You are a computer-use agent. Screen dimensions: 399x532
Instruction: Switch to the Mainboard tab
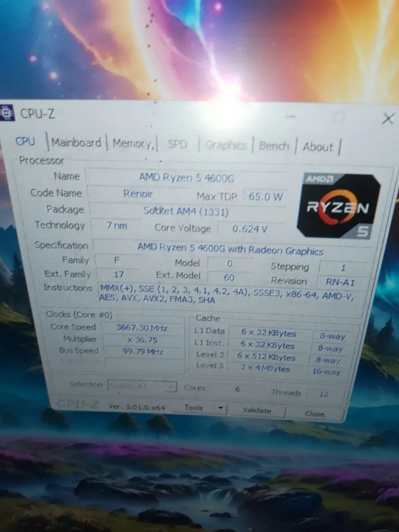76,143
